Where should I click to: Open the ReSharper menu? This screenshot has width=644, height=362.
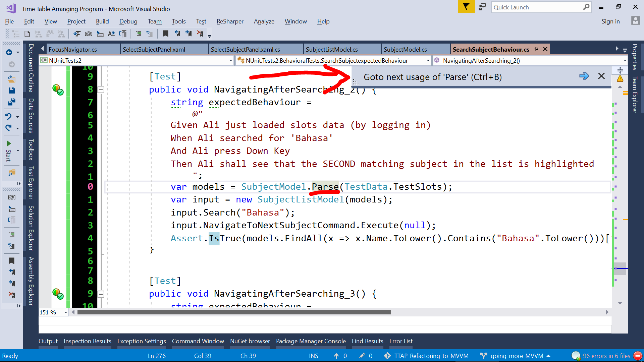(230, 21)
